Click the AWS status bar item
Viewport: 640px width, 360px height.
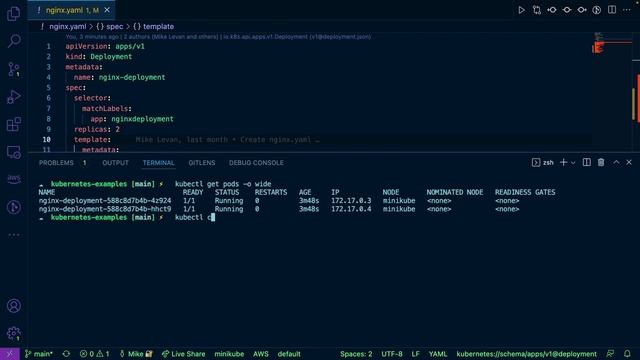click(260, 354)
